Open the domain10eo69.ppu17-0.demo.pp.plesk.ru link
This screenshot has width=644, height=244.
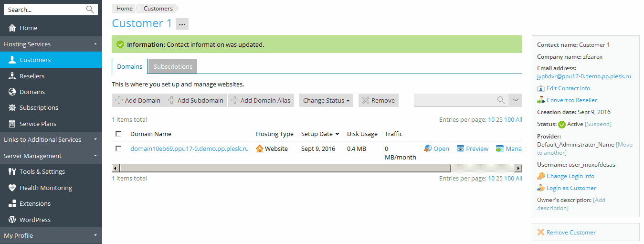[x=190, y=149]
